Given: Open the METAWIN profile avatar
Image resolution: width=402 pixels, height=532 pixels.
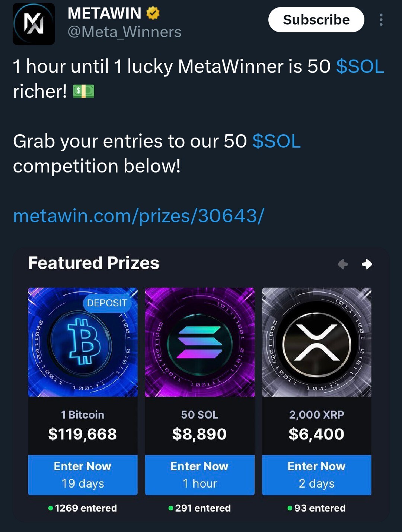Looking at the screenshot, I should tap(34, 24).
